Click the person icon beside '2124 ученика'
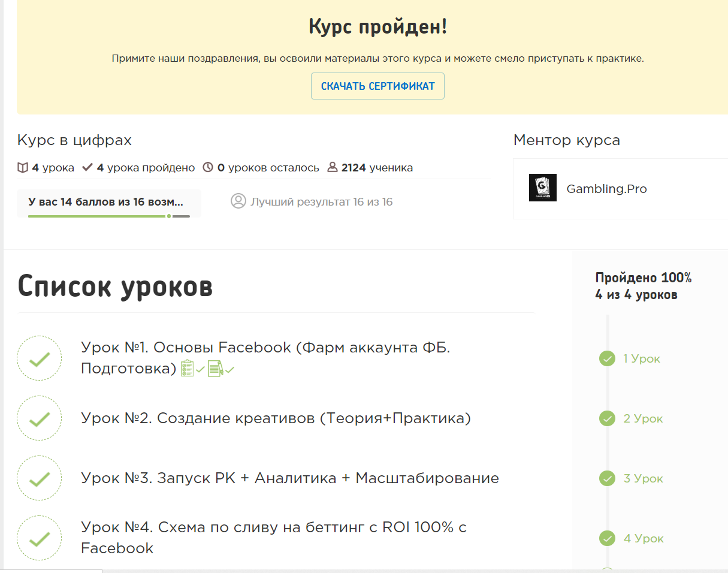This screenshot has width=728, height=573. point(333,168)
